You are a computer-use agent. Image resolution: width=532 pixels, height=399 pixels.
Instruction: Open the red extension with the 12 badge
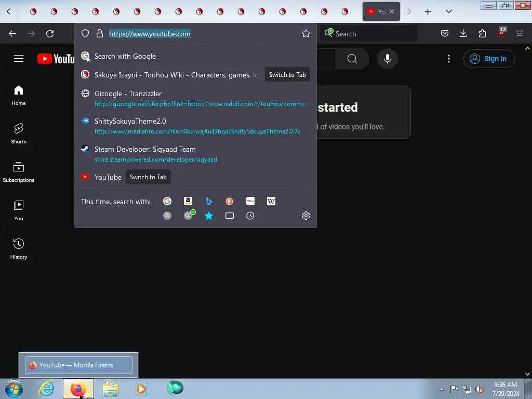click(501, 33)
